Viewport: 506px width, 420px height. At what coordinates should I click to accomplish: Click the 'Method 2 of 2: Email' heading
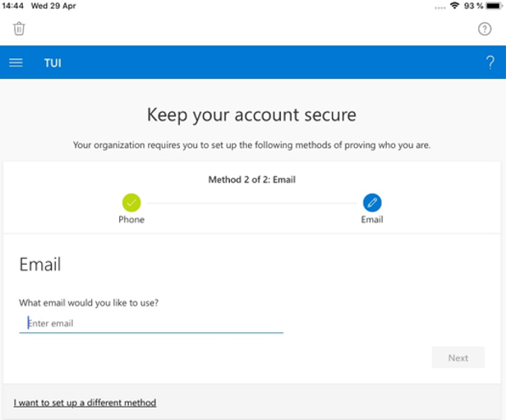251,179
